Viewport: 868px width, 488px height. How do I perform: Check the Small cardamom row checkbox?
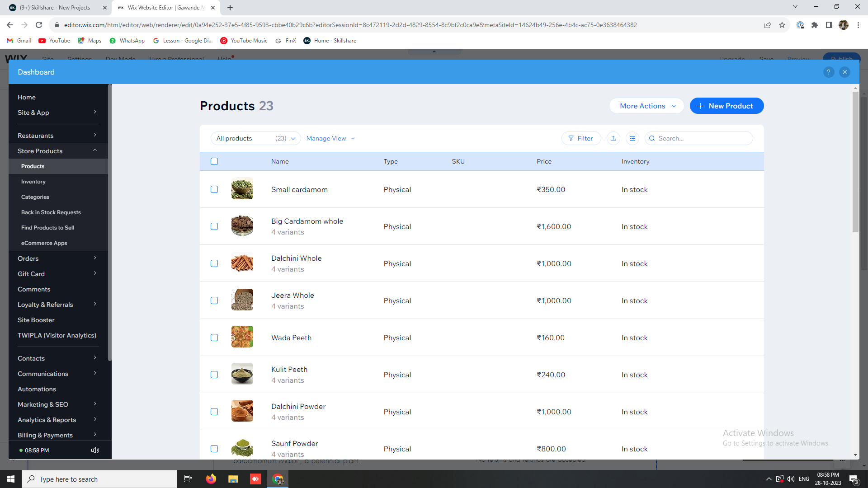(x=214, y=189)
